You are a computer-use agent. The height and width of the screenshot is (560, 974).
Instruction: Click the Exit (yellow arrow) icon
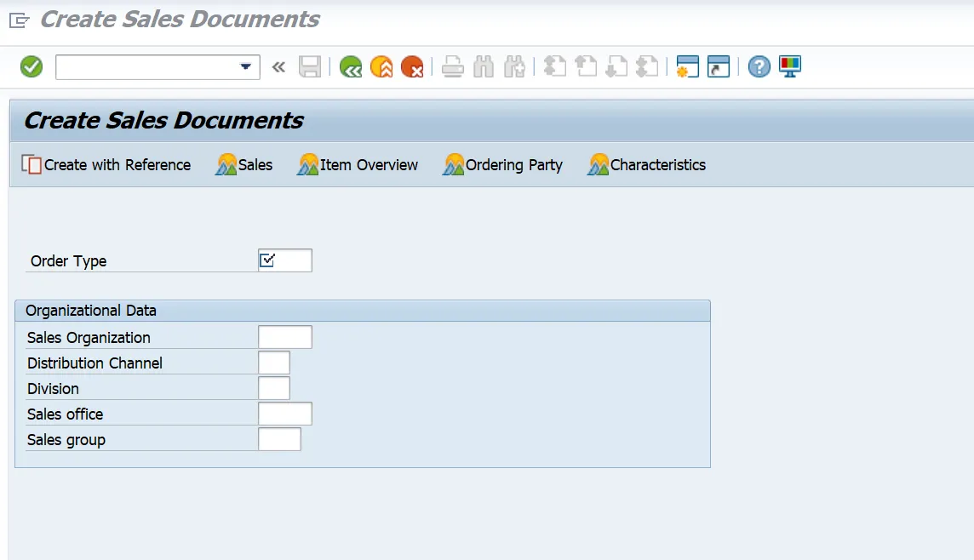pos(381,66)
